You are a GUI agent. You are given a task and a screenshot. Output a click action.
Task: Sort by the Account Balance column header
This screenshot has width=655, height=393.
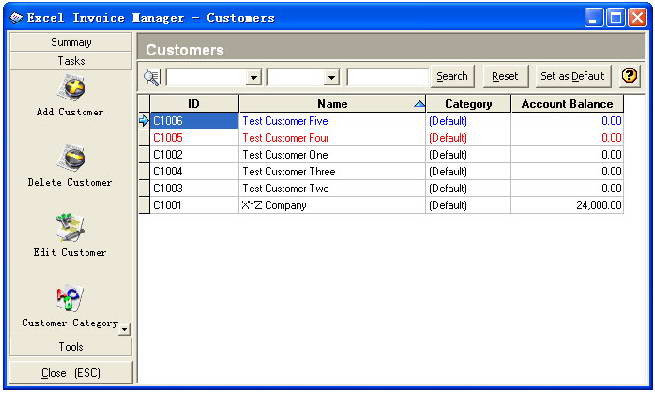coord(567,104)
